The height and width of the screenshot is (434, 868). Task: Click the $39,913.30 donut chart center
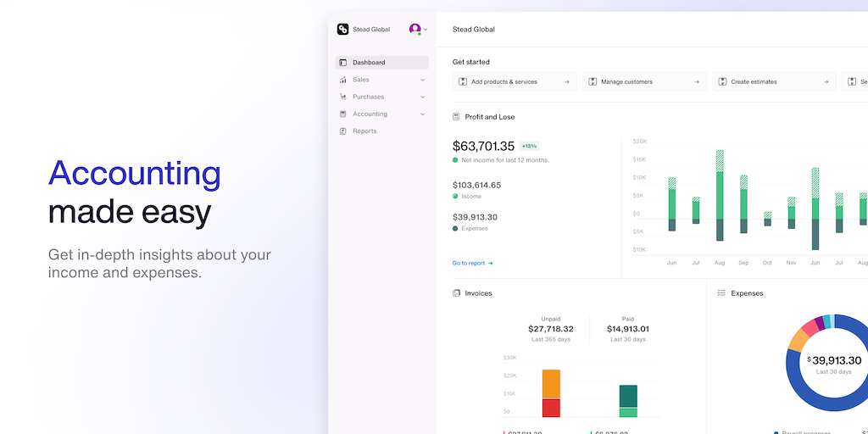pos(834,361)
